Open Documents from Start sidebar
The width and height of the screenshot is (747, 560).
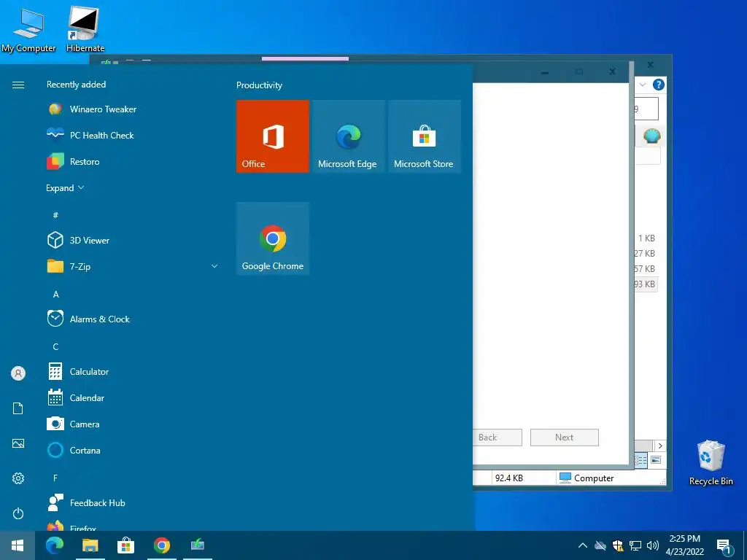click(18, 408)
